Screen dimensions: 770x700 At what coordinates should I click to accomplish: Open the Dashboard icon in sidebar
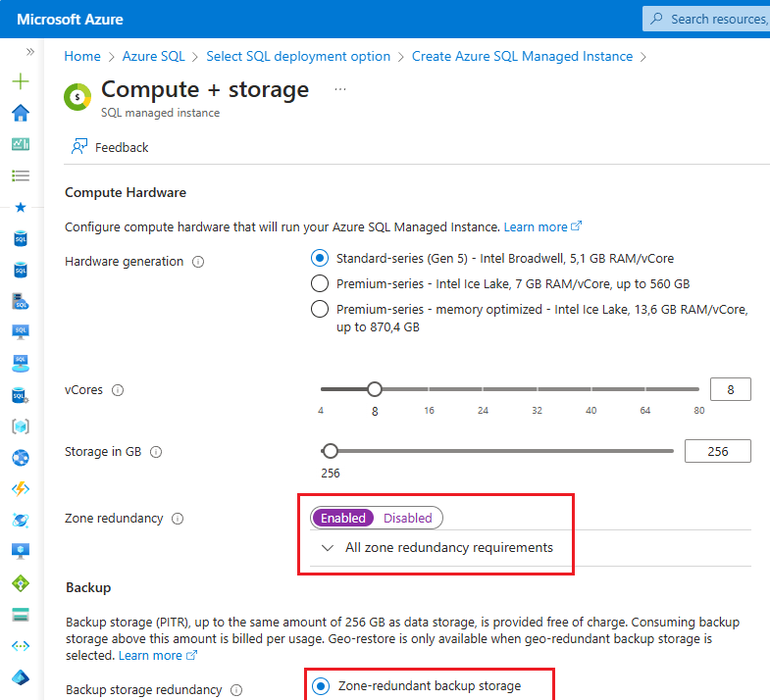point(21,144)
